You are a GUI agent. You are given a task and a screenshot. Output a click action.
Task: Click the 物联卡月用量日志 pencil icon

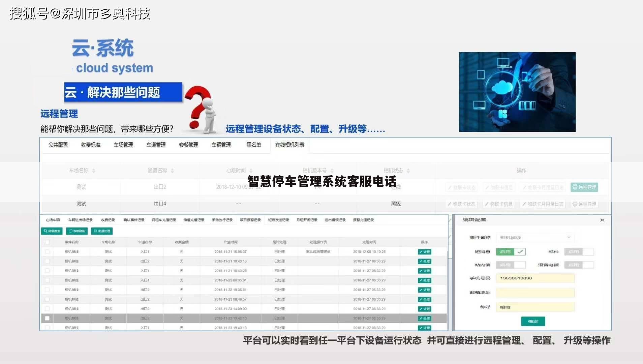[525, 187]
